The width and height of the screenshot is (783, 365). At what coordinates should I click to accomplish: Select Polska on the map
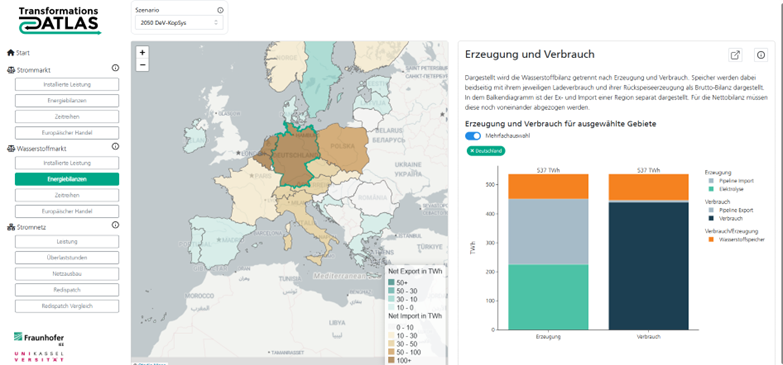[x=342, y=147]
